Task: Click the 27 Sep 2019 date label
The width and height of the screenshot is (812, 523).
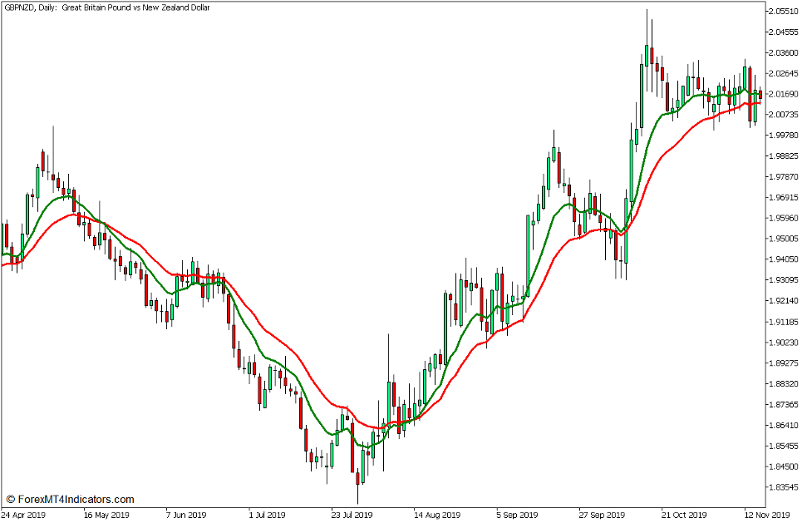Action: (x=604, y=516)
